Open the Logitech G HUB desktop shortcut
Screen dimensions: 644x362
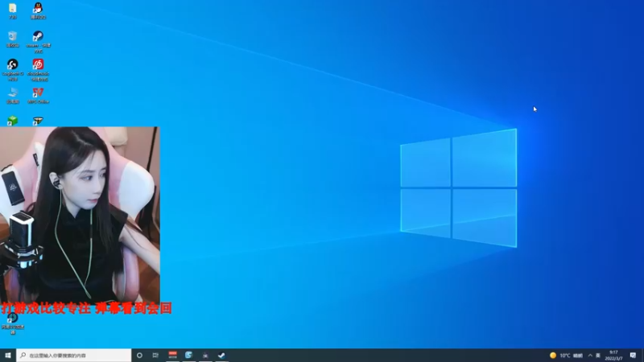13,69
